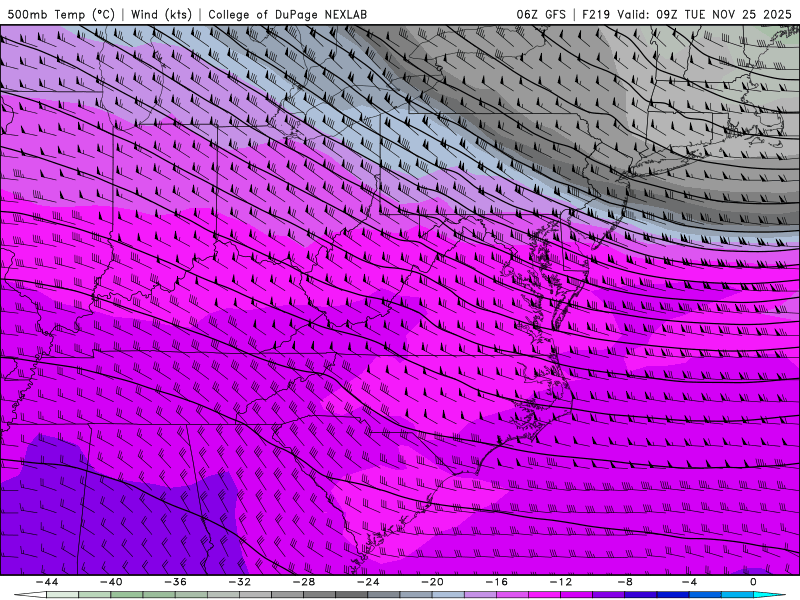Click the "500mb Temp (°C)" title text
The height and width of the screenshot is (600, 800).
click(x=61, y=14)
